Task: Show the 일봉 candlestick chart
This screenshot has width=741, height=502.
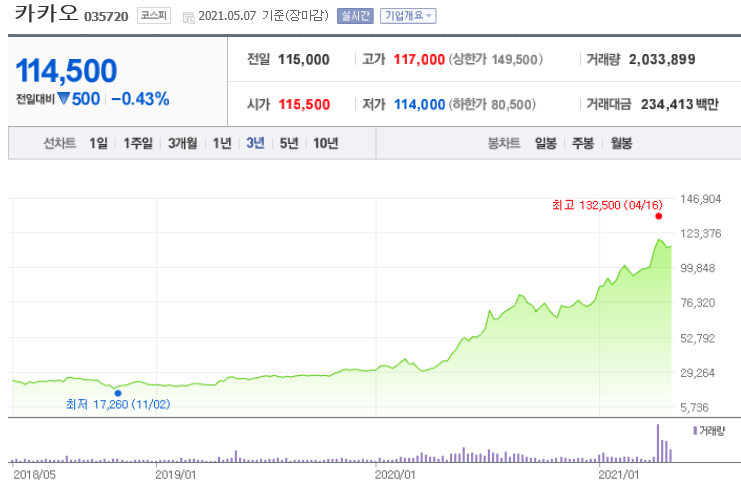Action: point(545,143)
